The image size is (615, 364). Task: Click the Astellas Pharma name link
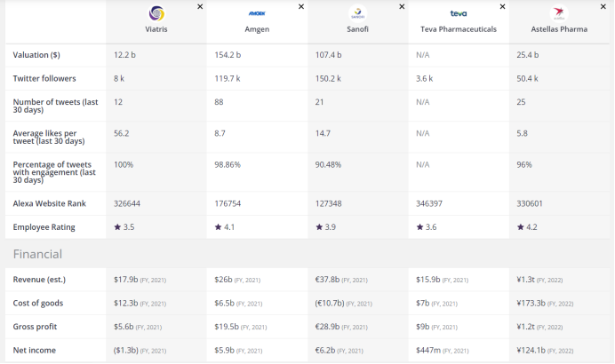pyautogui.click(x=559, y=29)
